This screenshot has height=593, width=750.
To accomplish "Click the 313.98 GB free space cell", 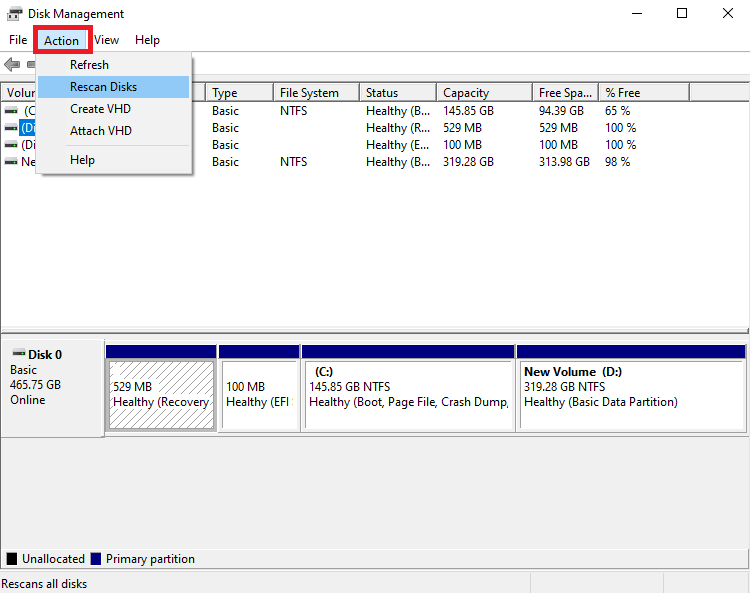I will pyautogui.click(x=564, y=162).
